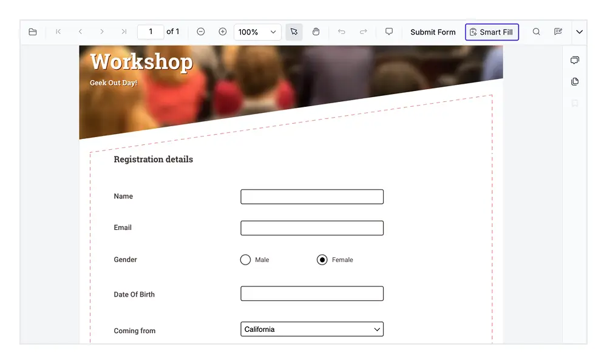Viewport: 607px width, 364px height.
Task: Click the open file folder icon
Action: click(x=33, y=32)
